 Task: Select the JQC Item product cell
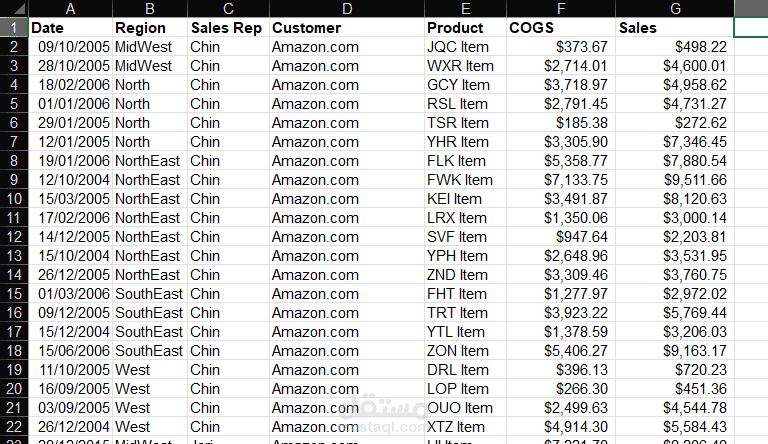coord(465,47)
